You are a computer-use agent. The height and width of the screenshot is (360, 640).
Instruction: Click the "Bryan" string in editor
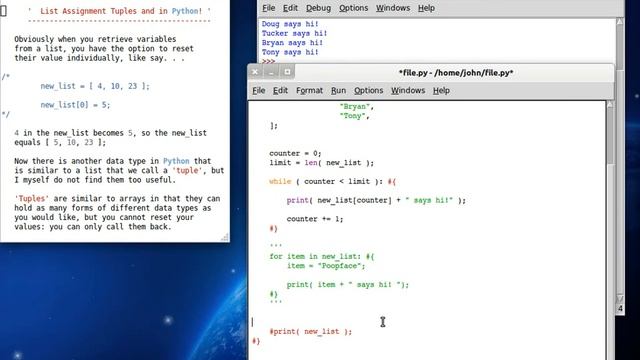356,107
